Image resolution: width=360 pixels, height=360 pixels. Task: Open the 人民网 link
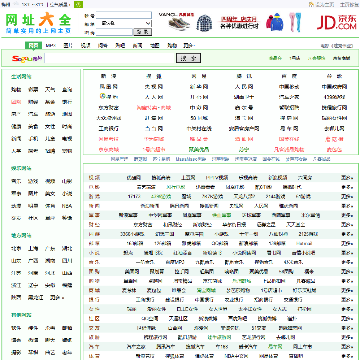pos(244,87)
